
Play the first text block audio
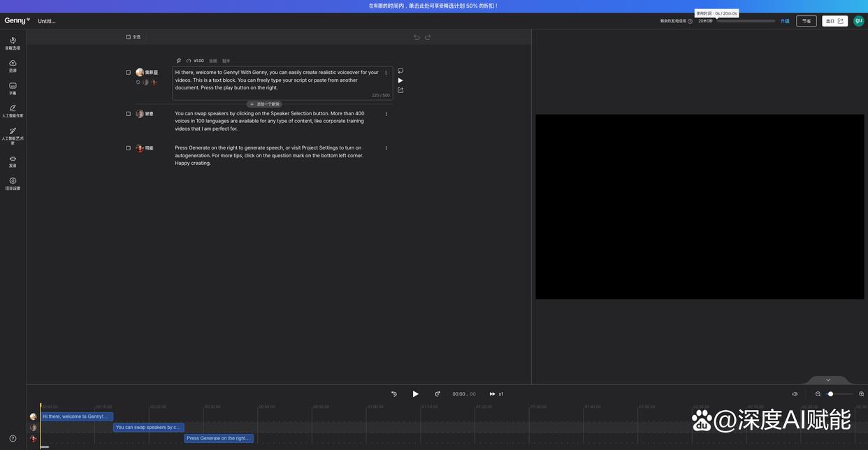400,80
